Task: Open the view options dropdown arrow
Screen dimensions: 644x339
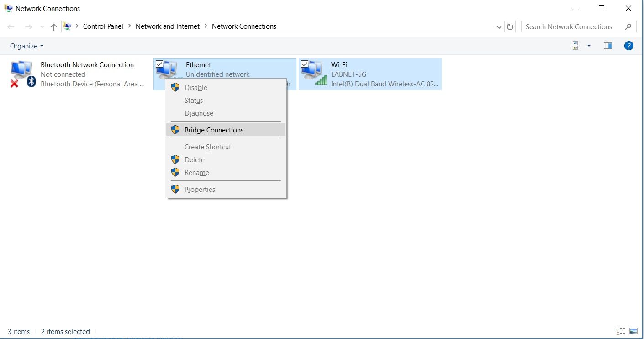Action: tap(588, 45)
